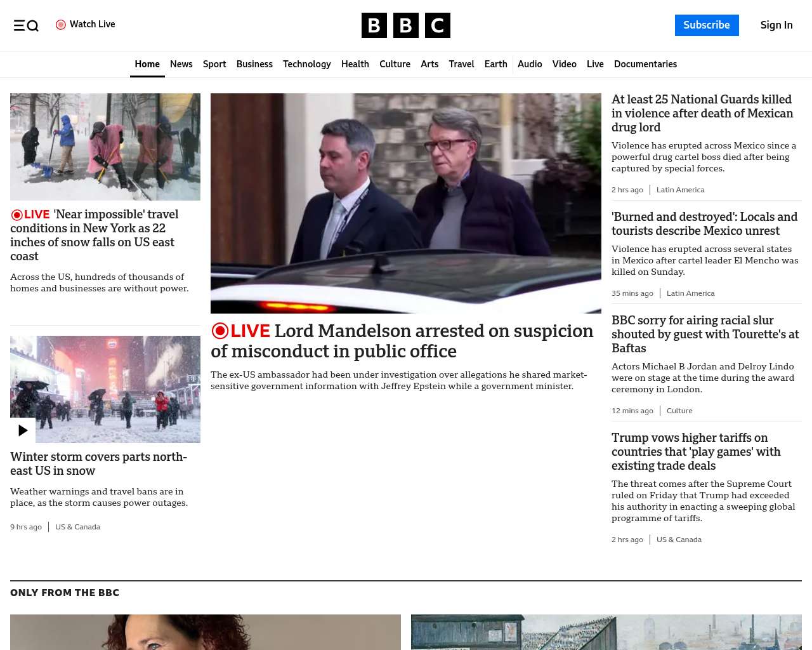Read 'Burned and destroyed' Mexico unrest story
Viewport: 812px width, 650px height.
(x=704, y=224)
